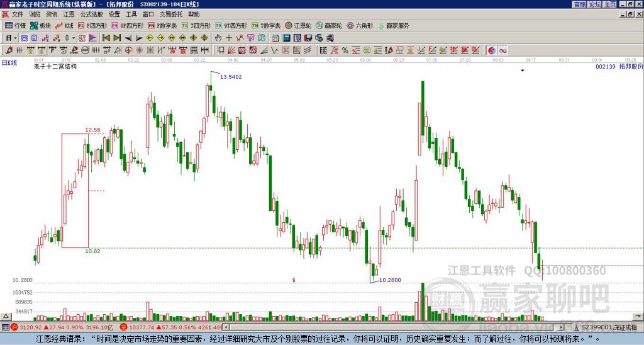Open the P四方形 square tool
The image size is (644, 345).
92,25
